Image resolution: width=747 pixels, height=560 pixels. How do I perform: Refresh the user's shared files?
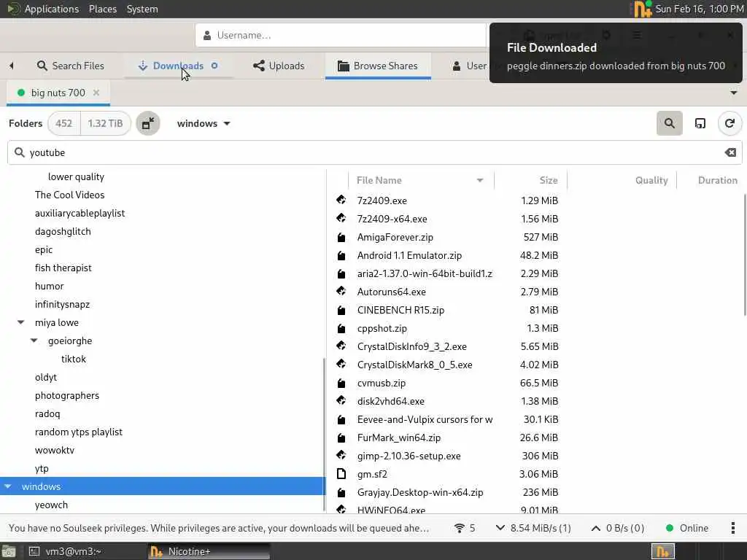click(x=729, y=123)
